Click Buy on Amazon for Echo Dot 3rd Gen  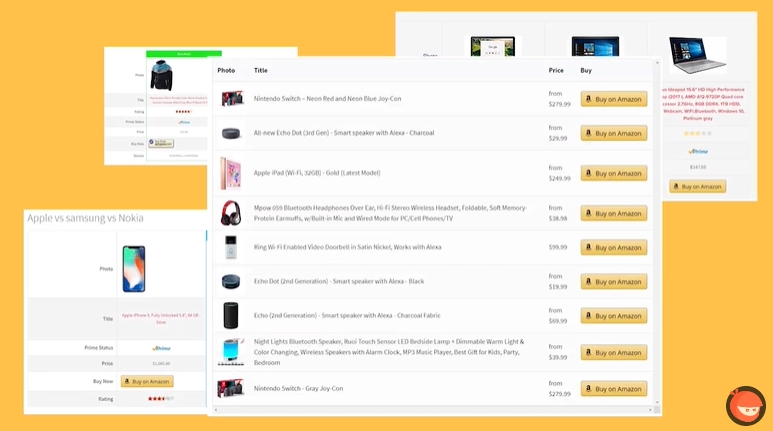(x=614, y=133)
